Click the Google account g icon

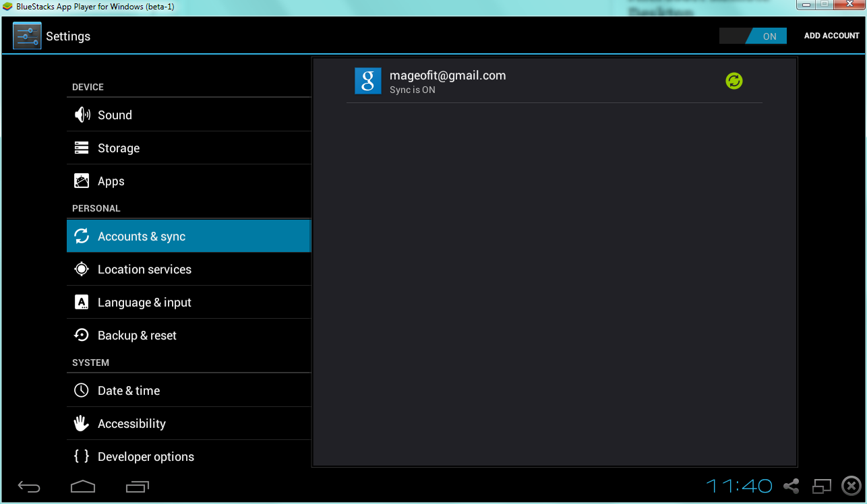click(368, 81)
